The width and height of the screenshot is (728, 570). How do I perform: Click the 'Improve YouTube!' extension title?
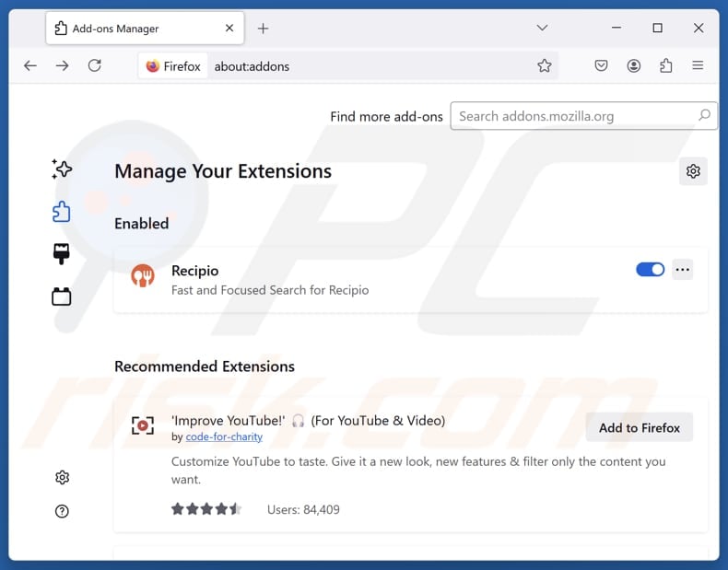(309, 421)
